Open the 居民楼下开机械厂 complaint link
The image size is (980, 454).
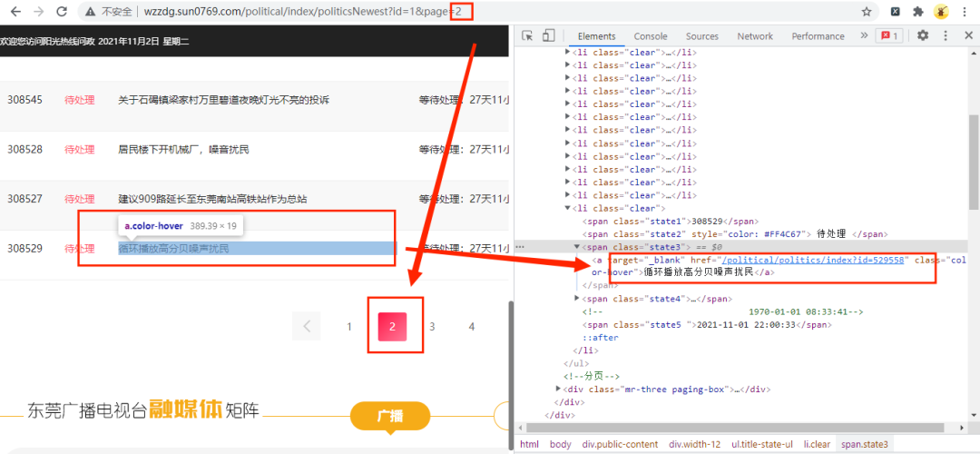(x=183, y=150)
